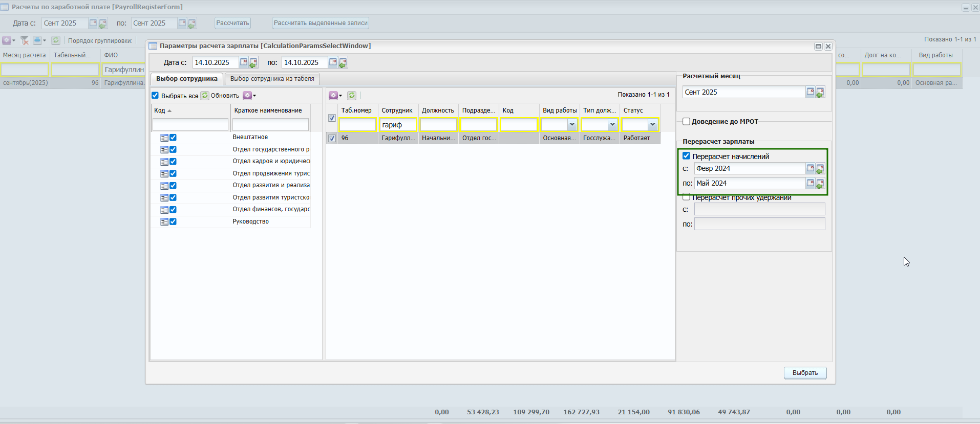Uncheck the Внештатное department checkbox
Screen dimensions: 980x424
(173, 138)
